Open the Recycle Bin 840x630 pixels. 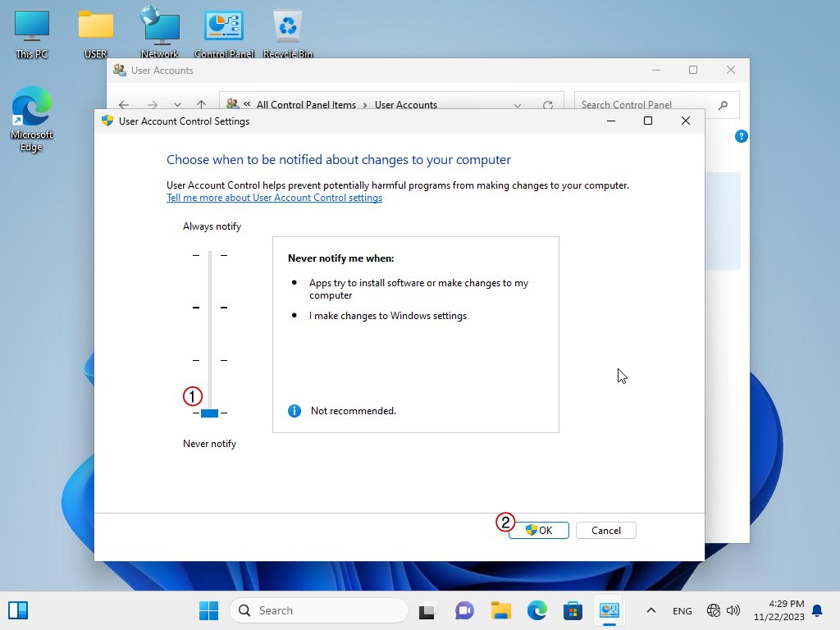pyautogui.click(x=288, y=33)
